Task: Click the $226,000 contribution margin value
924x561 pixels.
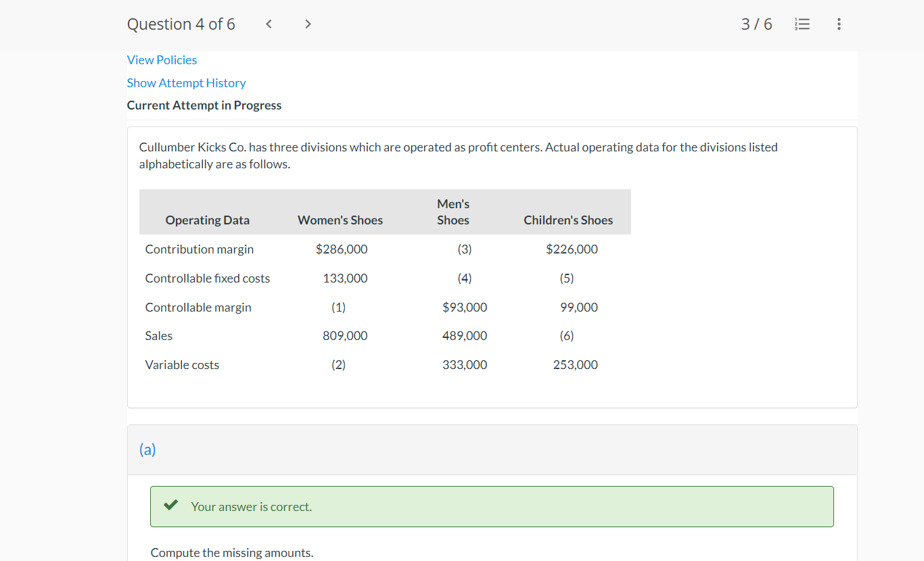Action: click(x=572, y=249)
